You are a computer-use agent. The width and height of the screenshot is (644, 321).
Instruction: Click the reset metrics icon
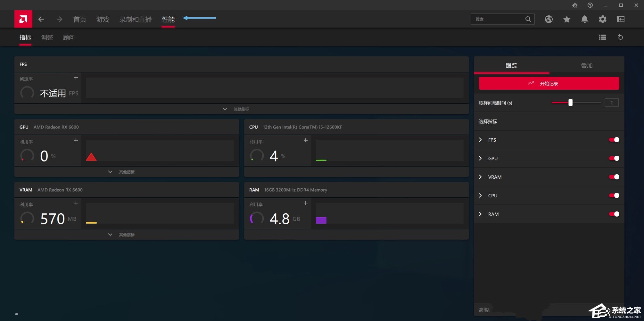[620, 37]
